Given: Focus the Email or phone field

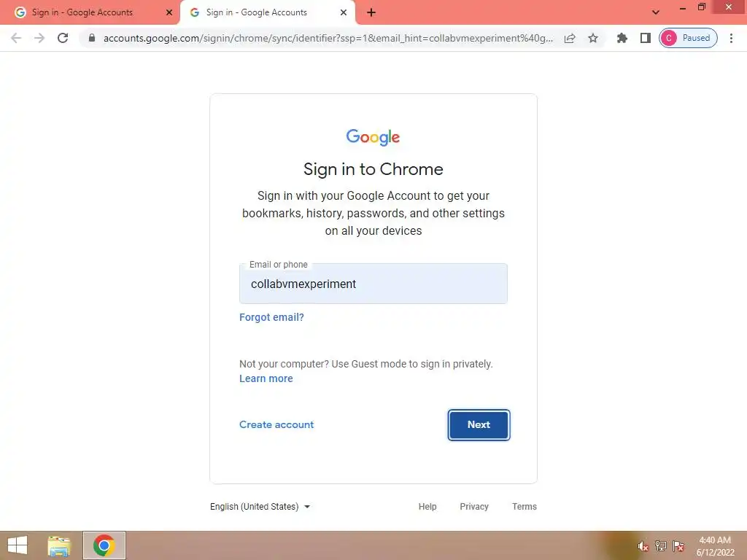Looking at the screenshot, I should pos(373,284).
